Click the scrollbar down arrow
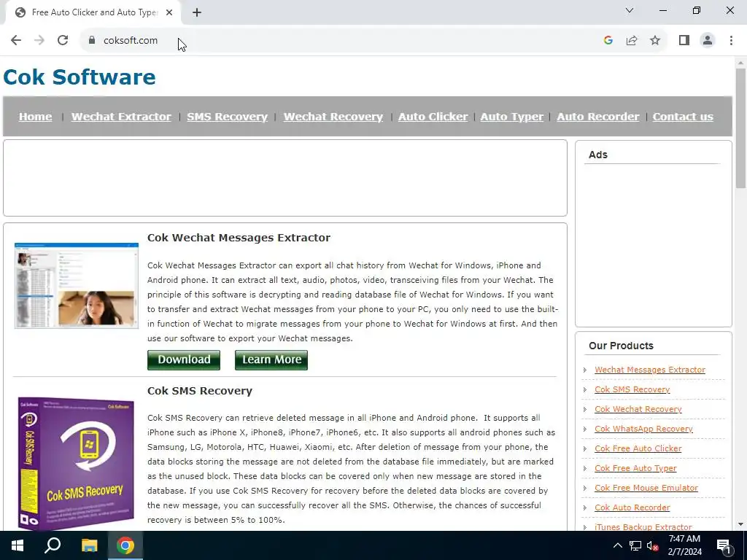The image size is (747, 560). [740, 525]
